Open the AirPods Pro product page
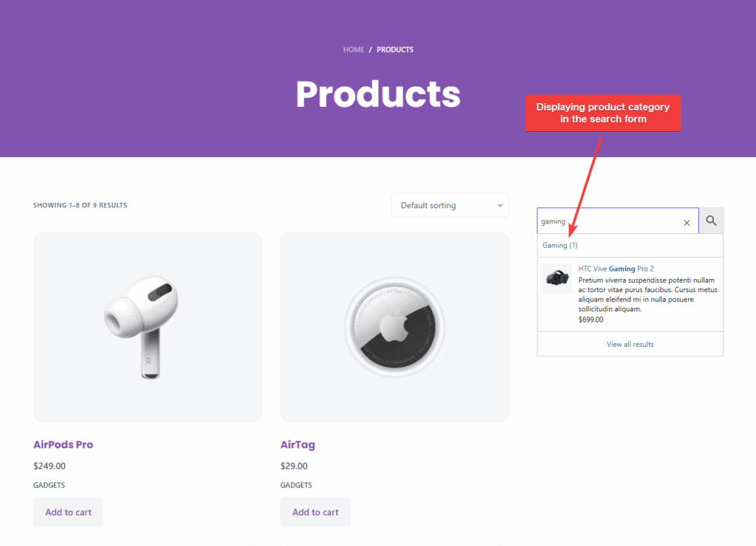This screenshot has height=546, width=756. [63, 444]
